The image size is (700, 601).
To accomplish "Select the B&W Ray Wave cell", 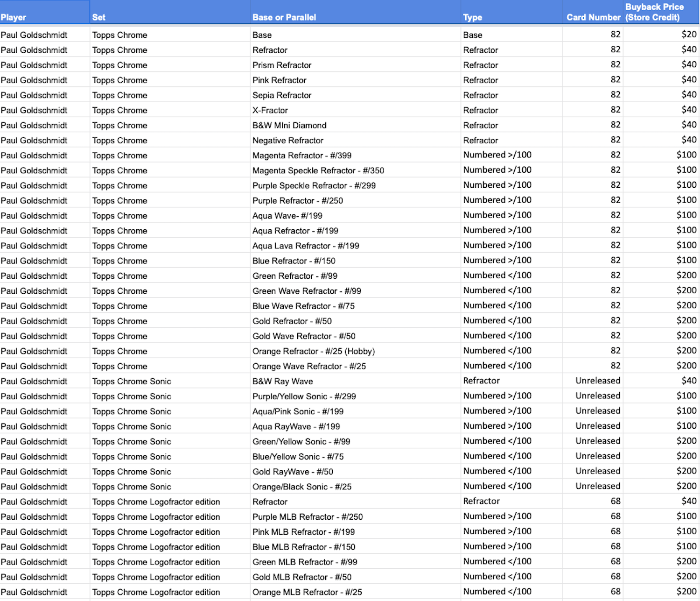I will coord(283,381).
